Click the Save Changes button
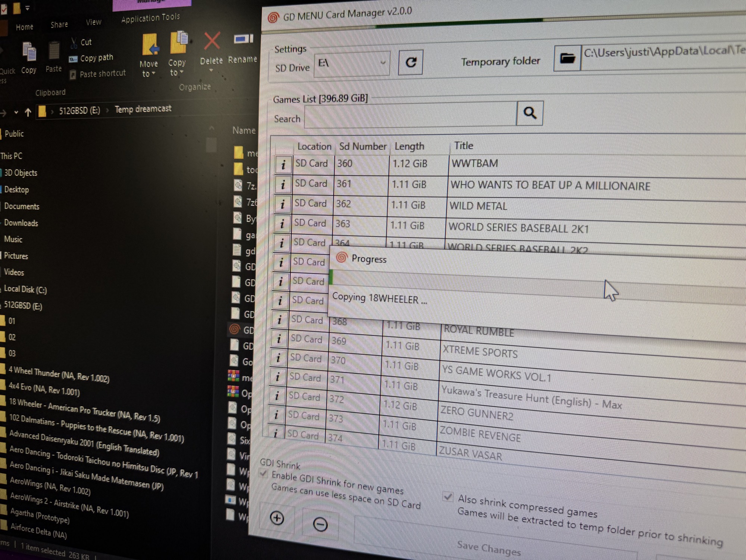746x560 pixels. click(x=488, y=549)
